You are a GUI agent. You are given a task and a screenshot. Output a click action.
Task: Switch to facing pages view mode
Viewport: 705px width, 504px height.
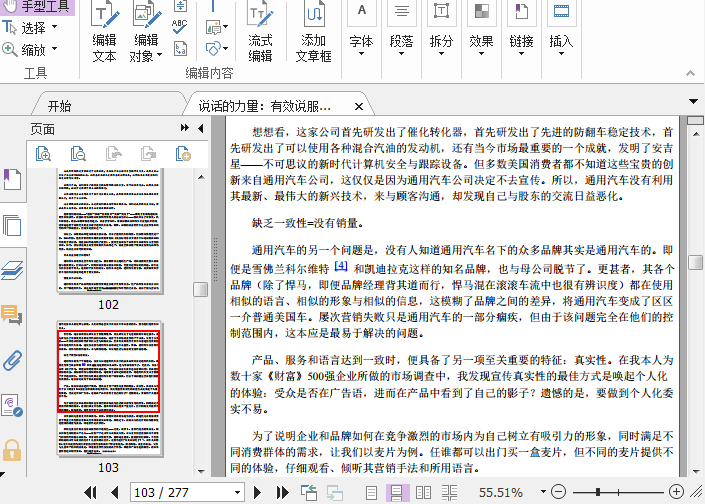[x=423, y=492]
